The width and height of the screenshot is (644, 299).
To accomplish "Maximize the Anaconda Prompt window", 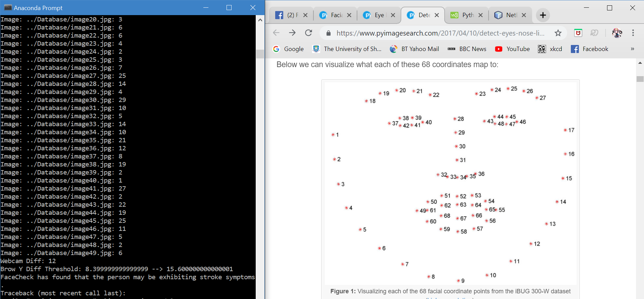I will coord(229,7).
